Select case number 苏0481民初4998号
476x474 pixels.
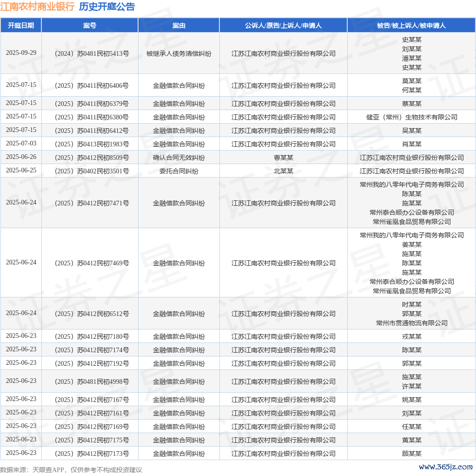[x=92, y=382]
